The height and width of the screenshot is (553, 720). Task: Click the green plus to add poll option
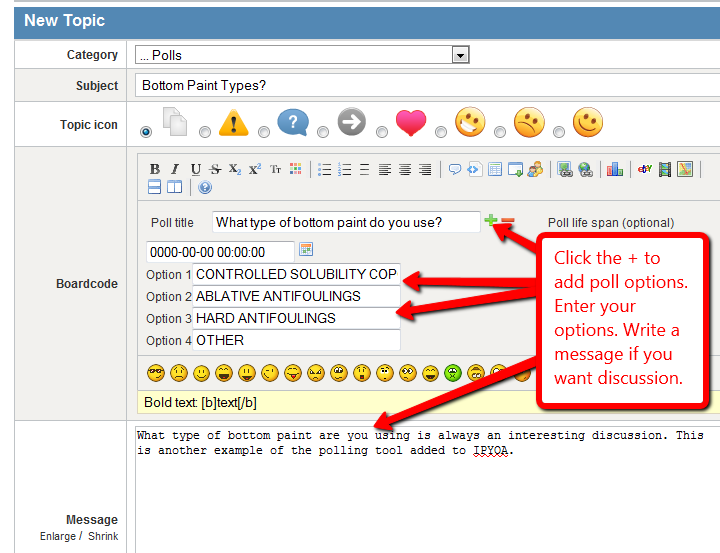tap(491, 220)
